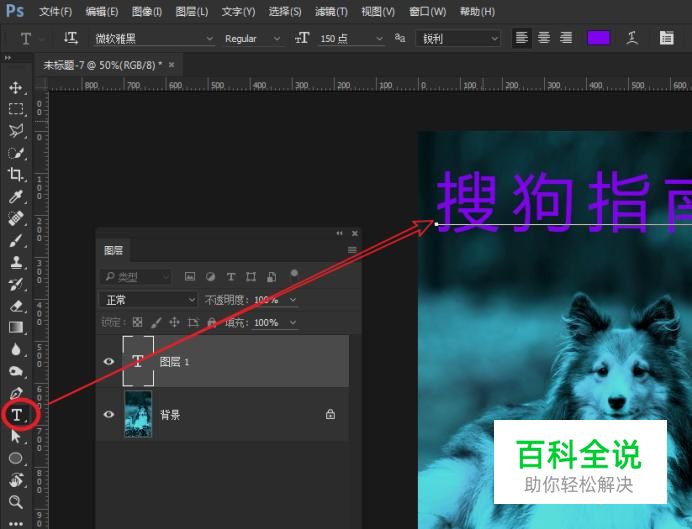The image size is (692, 529).
Task: Select the Healing Brush tool
Action: (16, 218)
